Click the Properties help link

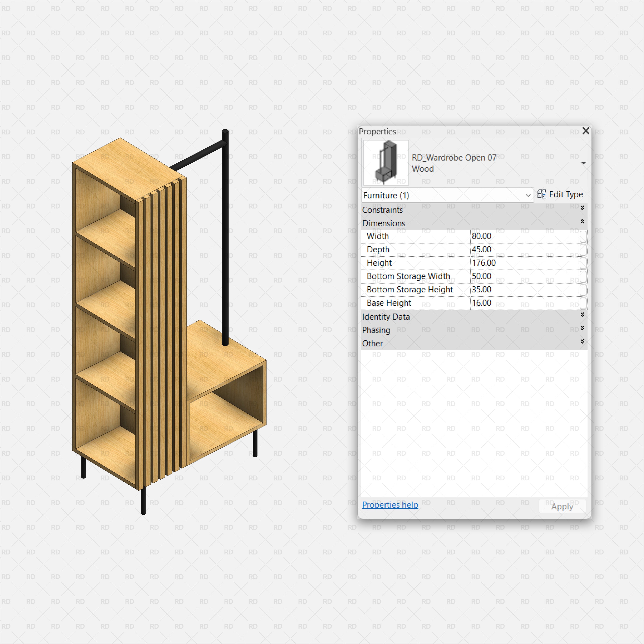390,505
